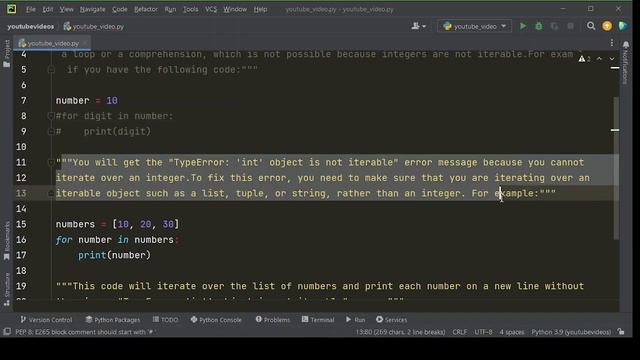The height and width of the screenshot is (360, 640).
Task: Select youtubevideos project breadcrumb
Action: 31,27
